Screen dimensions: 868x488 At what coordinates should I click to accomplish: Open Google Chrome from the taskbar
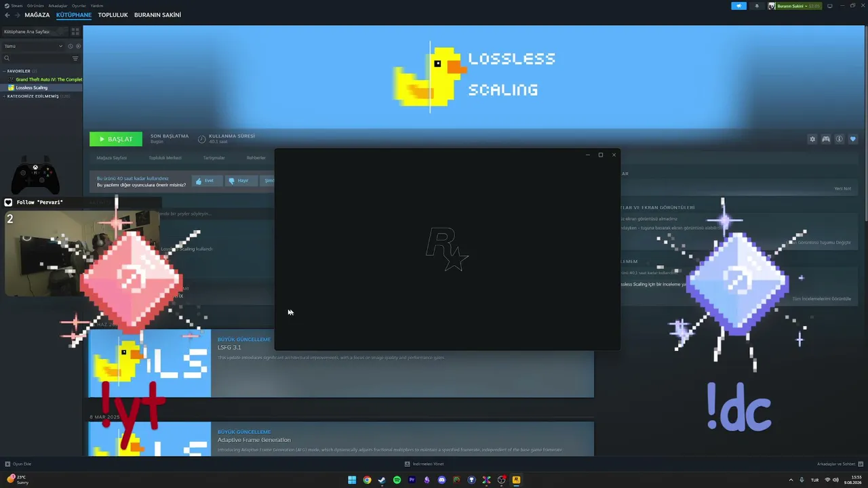pos(367,480)
